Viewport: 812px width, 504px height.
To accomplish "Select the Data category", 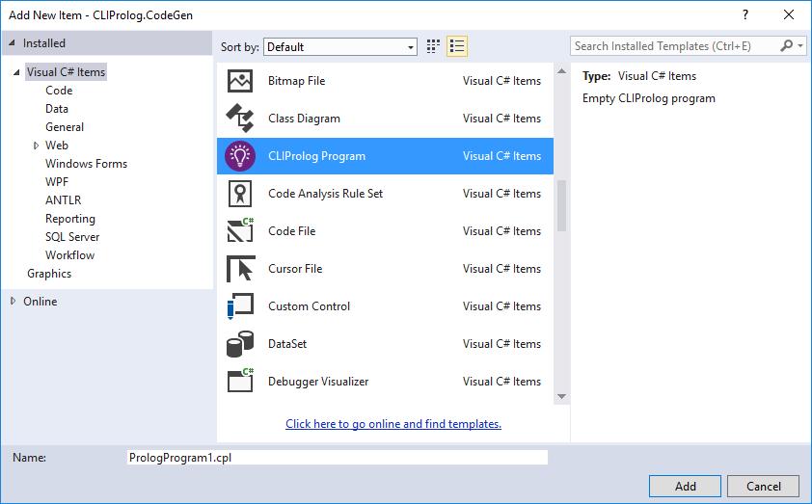I will pos(57,109).
